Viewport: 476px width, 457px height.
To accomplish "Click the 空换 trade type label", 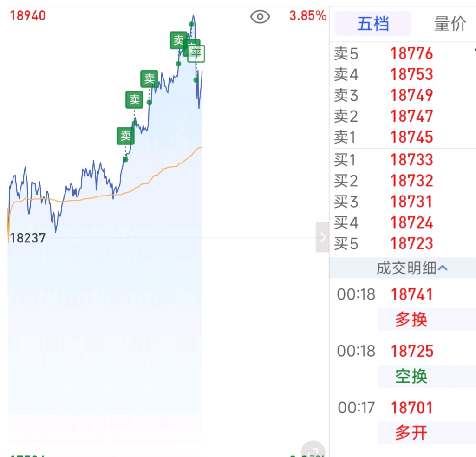I will click(x=411, y=376).
